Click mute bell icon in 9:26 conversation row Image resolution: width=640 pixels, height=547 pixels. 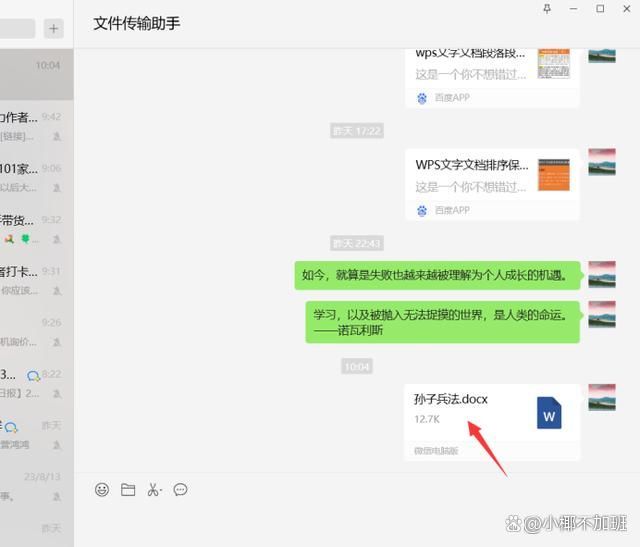tap(57, 342)
